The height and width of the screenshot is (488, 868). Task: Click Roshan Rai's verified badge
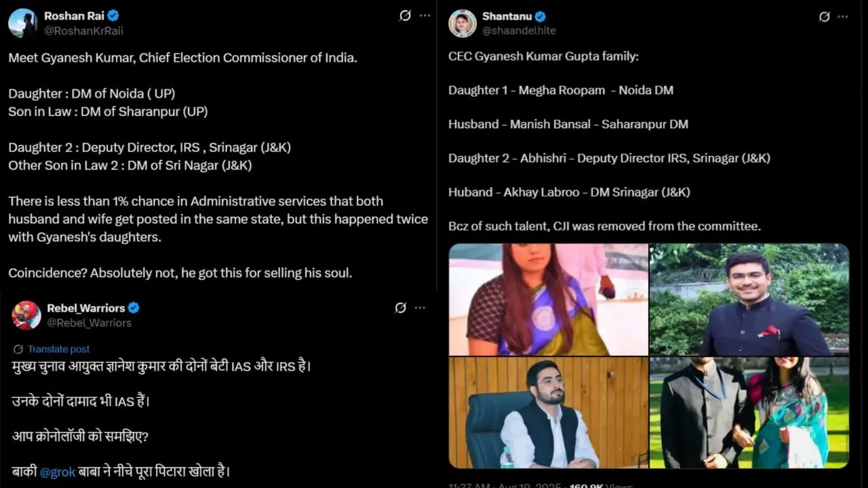coord(113,16)
